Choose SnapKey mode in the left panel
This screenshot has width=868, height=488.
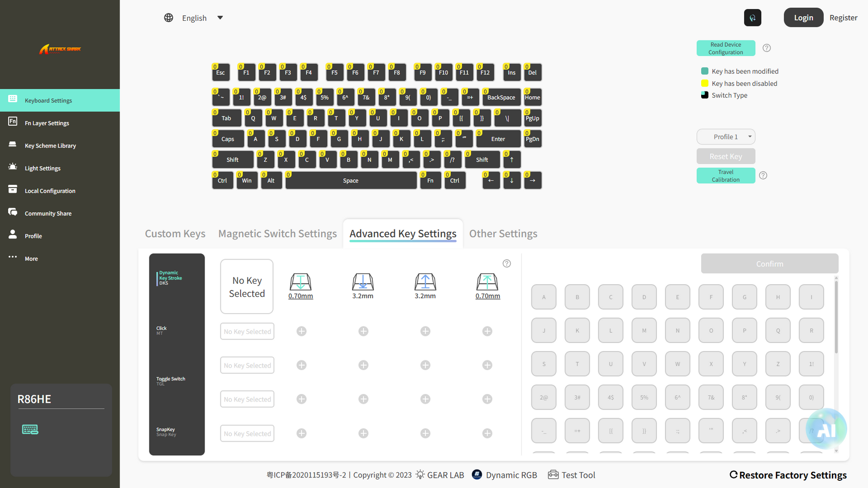click(x=166, y=432)
